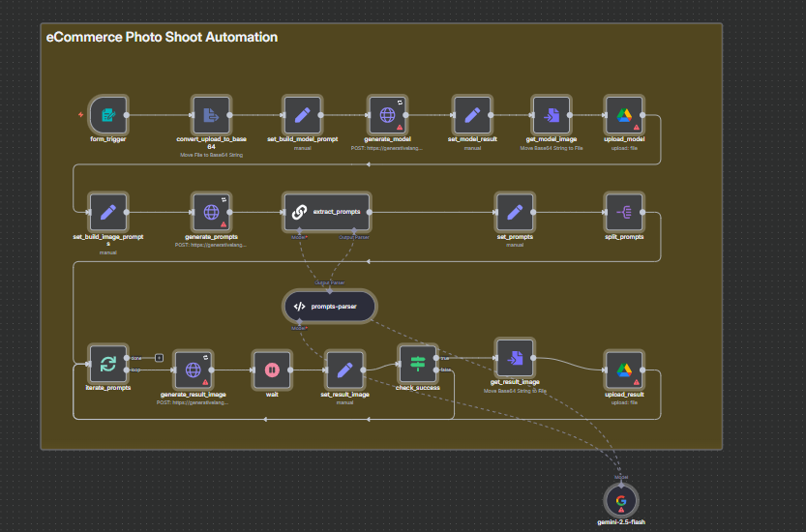806x532 pixels.
Task: Select the prompts-parser code node
Action: click(x=330, y=307)
